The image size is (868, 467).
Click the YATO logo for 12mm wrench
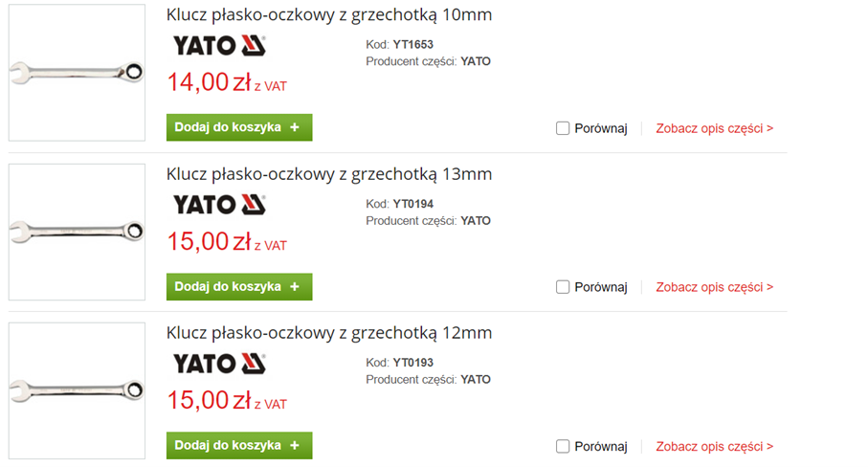click(219, 363)
